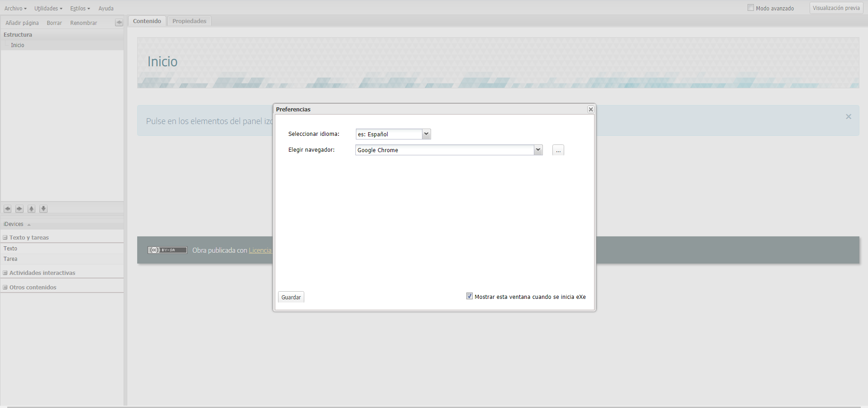Uncheck Mostrar esta ventana al iniciar eXe
Screen dimensions: 868x408
point(470,296)
